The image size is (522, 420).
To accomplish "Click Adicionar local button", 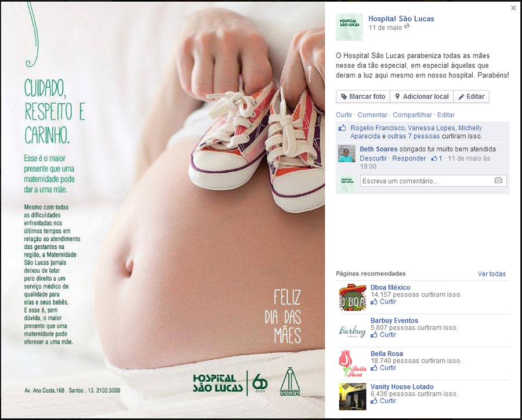I will [x=422, y=97].
